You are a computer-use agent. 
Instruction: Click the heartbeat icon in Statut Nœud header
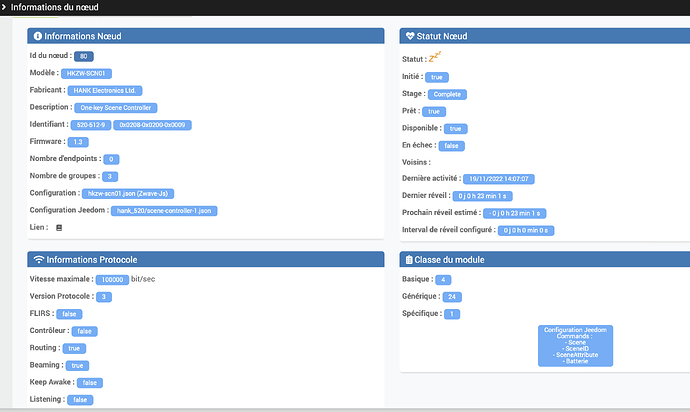pos(410,36)
